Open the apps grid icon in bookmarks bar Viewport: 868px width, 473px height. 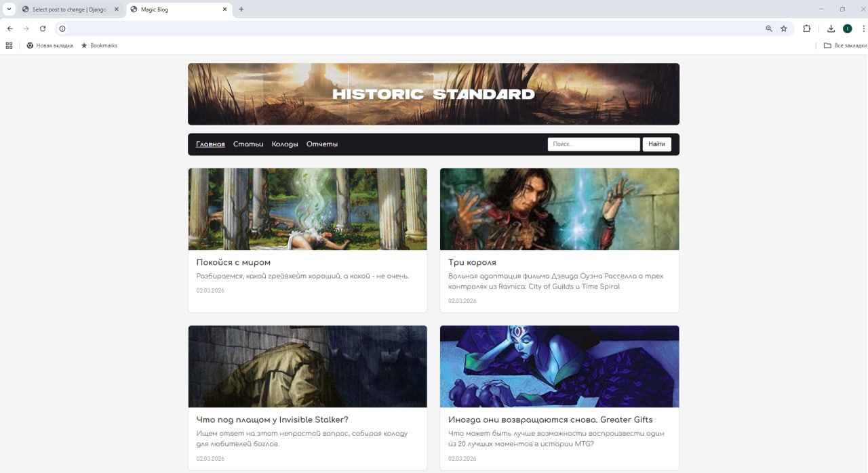point(9,45)
